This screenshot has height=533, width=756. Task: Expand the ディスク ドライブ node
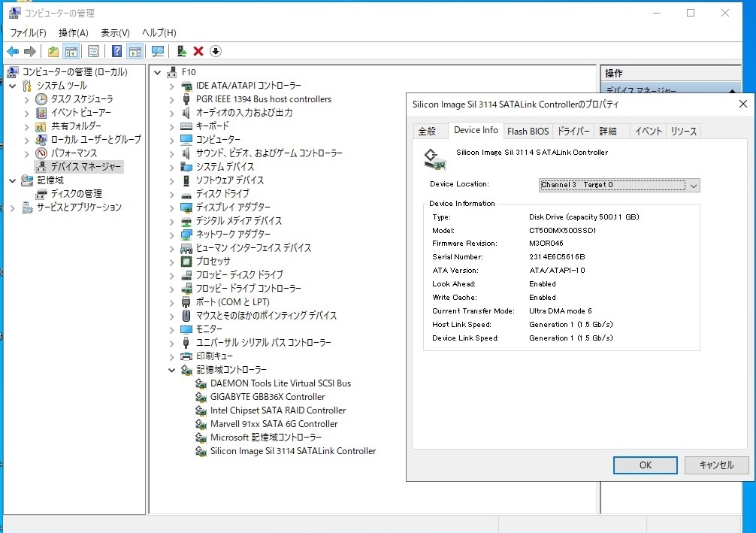tap(171, 195)
